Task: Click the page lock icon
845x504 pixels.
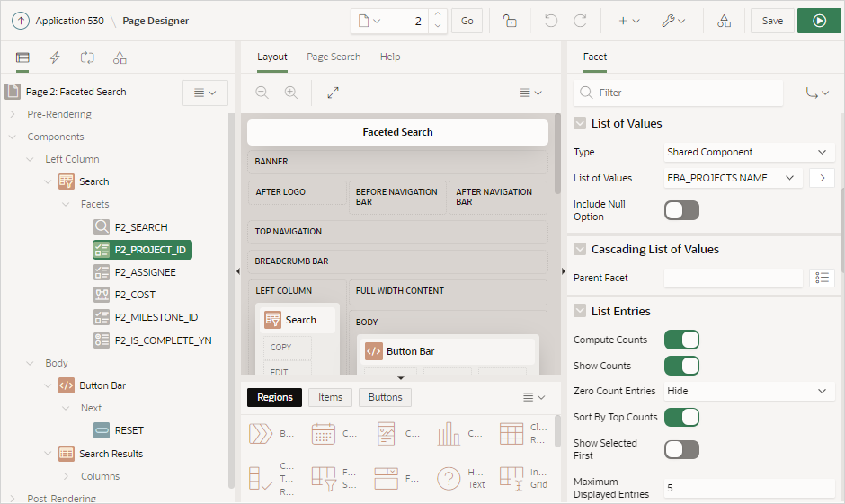Action: pyautogui.click(x=510, y=21)
